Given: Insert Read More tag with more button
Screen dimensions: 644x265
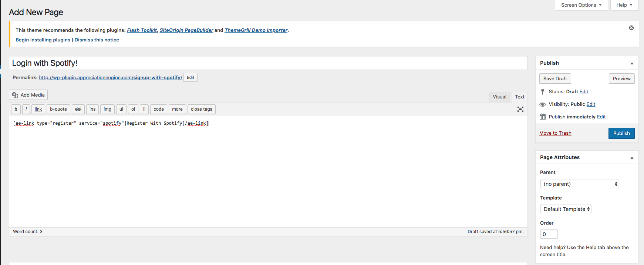Looking at the screenshot, I should (x=178, y=109).
